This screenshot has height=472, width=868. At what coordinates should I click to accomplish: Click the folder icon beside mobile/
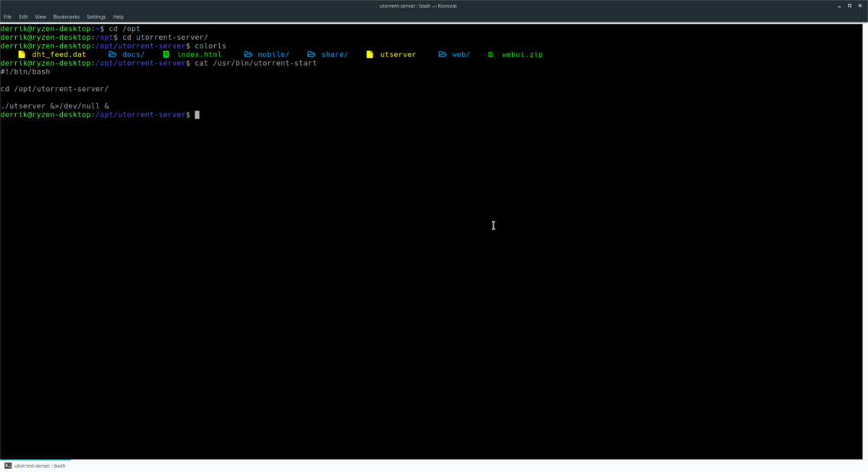[x=248, y=54]
